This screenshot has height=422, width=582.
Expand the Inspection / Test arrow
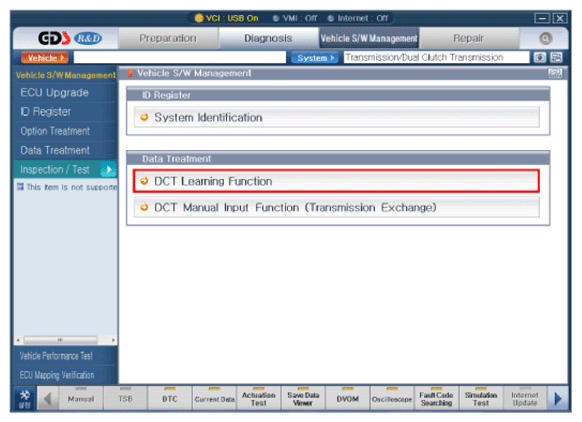(108, 170)
